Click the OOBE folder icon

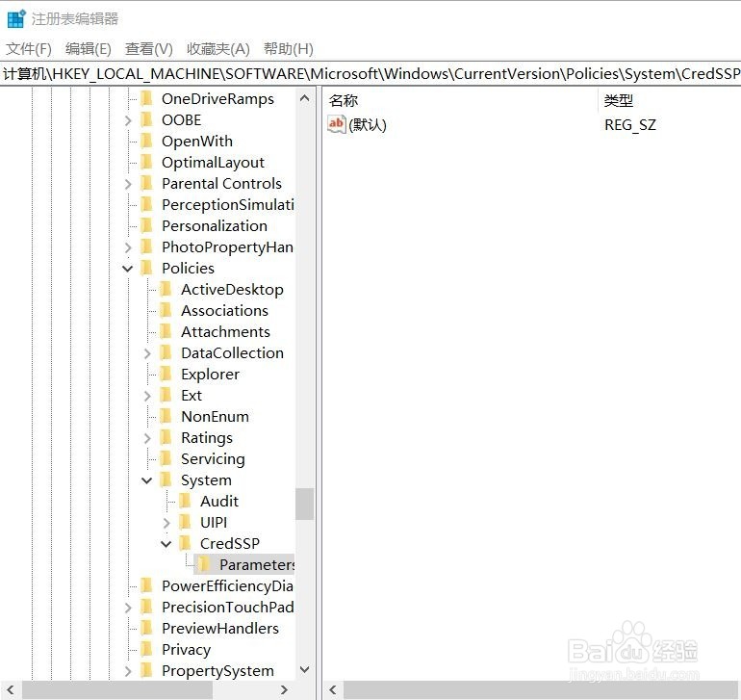coord(147,119)
